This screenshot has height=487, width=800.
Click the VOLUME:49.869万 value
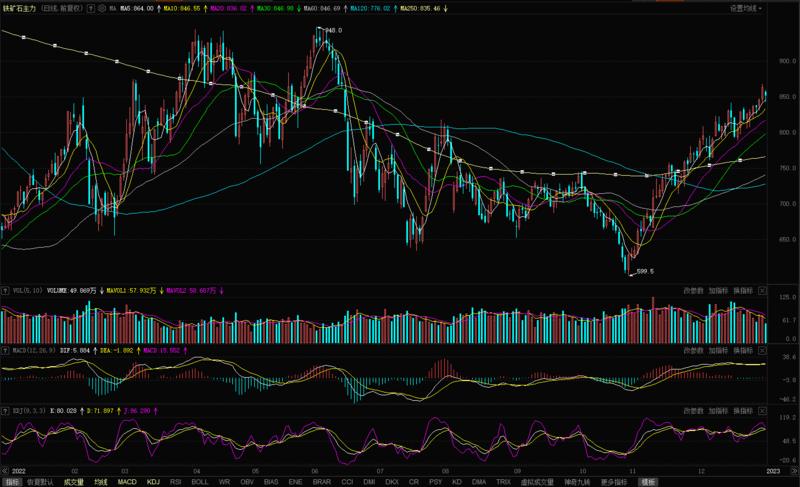(71, 291)
